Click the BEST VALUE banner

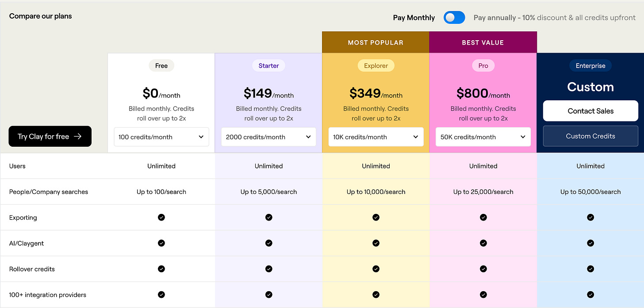click(483, 42)
